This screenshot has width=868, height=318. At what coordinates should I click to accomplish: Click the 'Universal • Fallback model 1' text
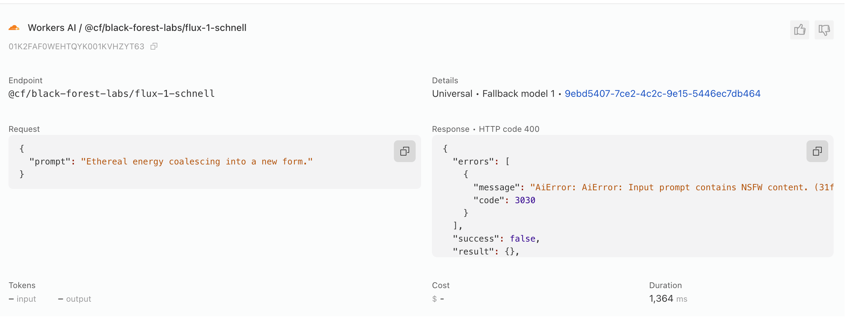click(493, 94)
